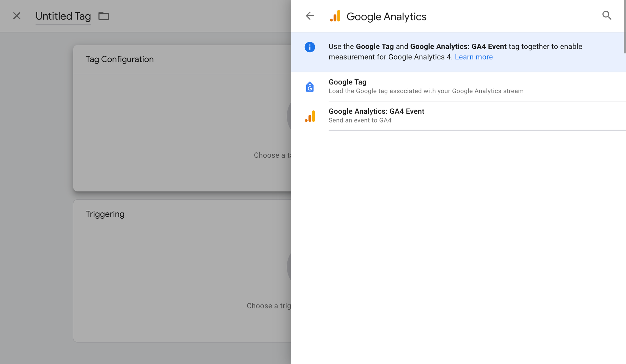Click the folder icon next to Untitled Tag
626x364 pixels.
(104, 16)
